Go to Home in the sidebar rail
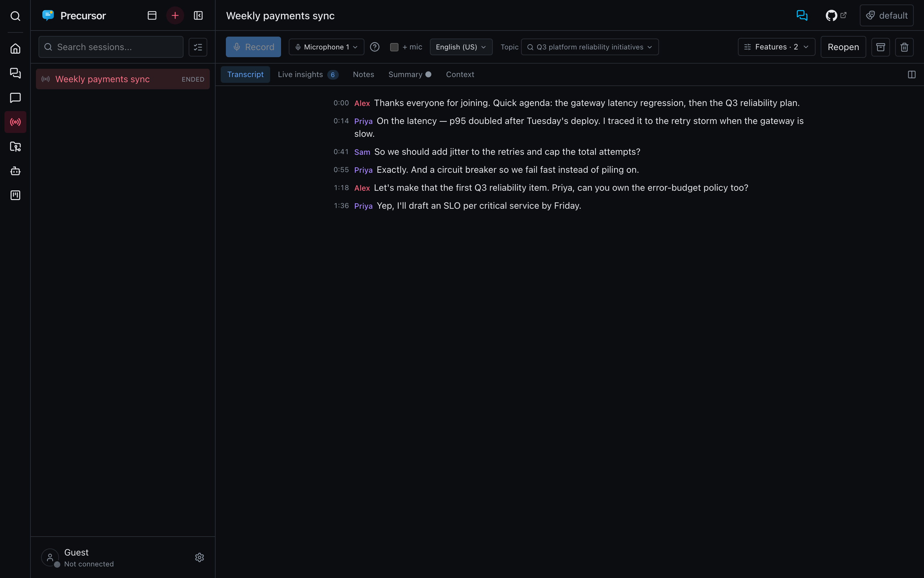This screenshot has height=578, width=924. tap(15, 48)
